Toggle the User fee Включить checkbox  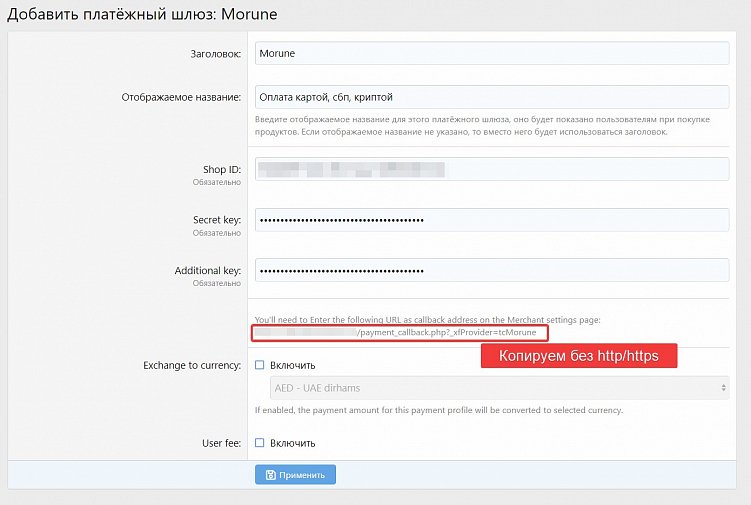(x=260, y=443)
